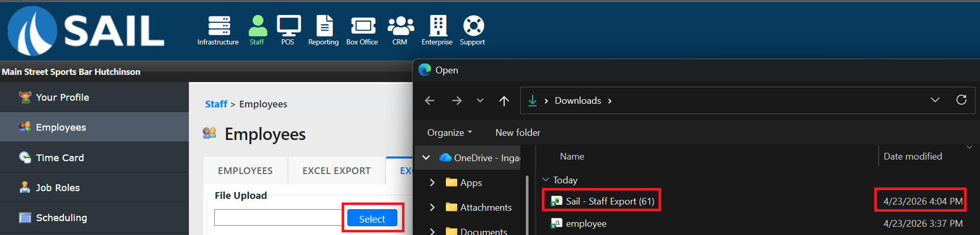Open the Organize dropdown menu
The height and width of the screenshot is (235, 980).
(449, 133)
